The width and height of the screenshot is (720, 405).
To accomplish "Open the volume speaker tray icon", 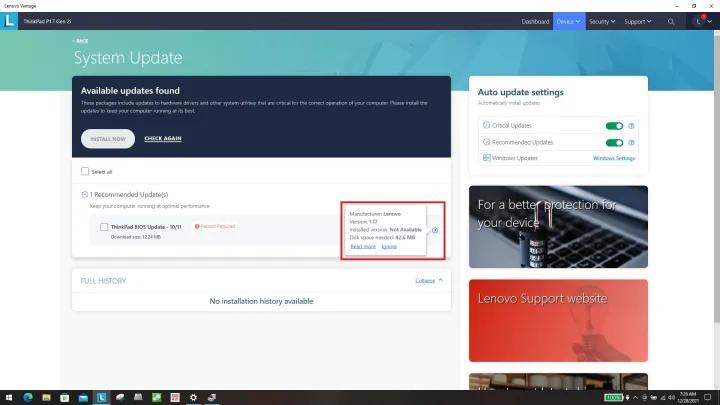I will (x=671, y=398).
